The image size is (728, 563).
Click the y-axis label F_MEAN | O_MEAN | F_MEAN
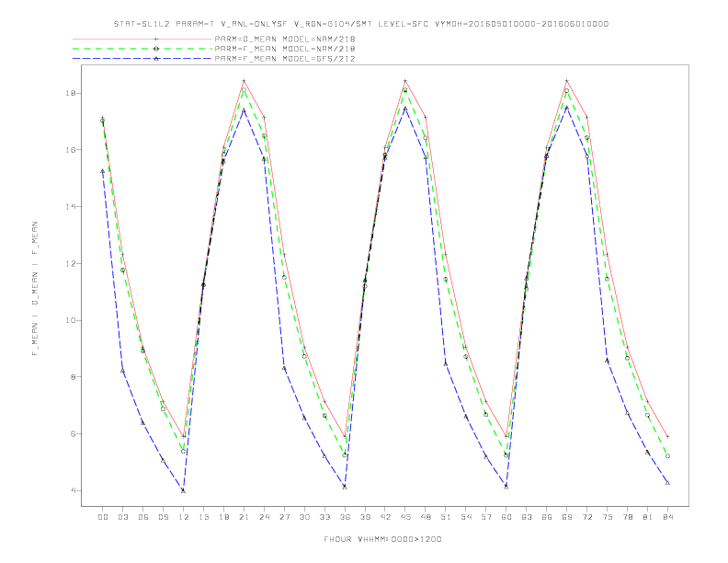[x=35, y=289]
